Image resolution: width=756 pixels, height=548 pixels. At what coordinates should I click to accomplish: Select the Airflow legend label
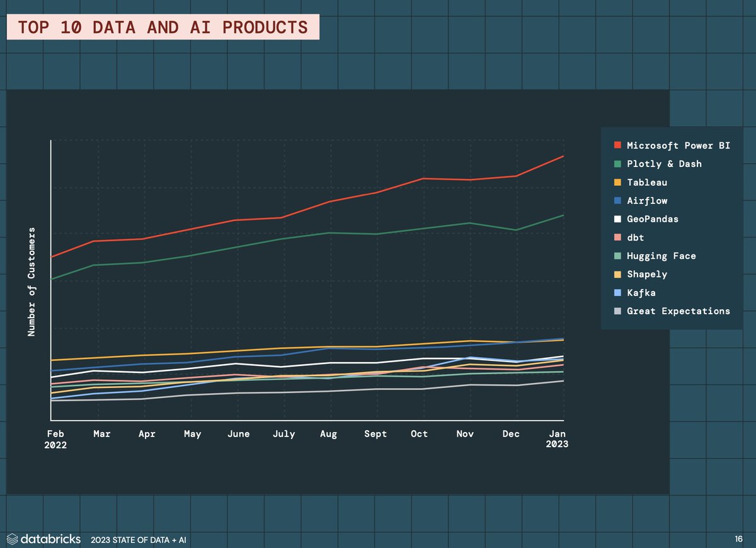point(647,201)
